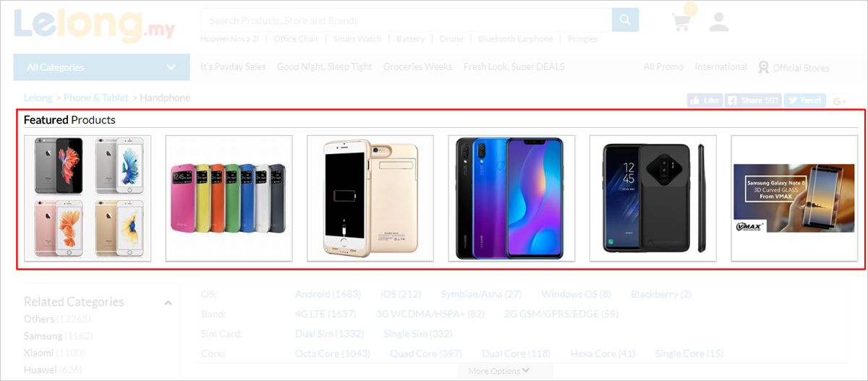Open the Groceries Weeks promo tab
This screenshot has width=868, height=381.
[417, 67]
